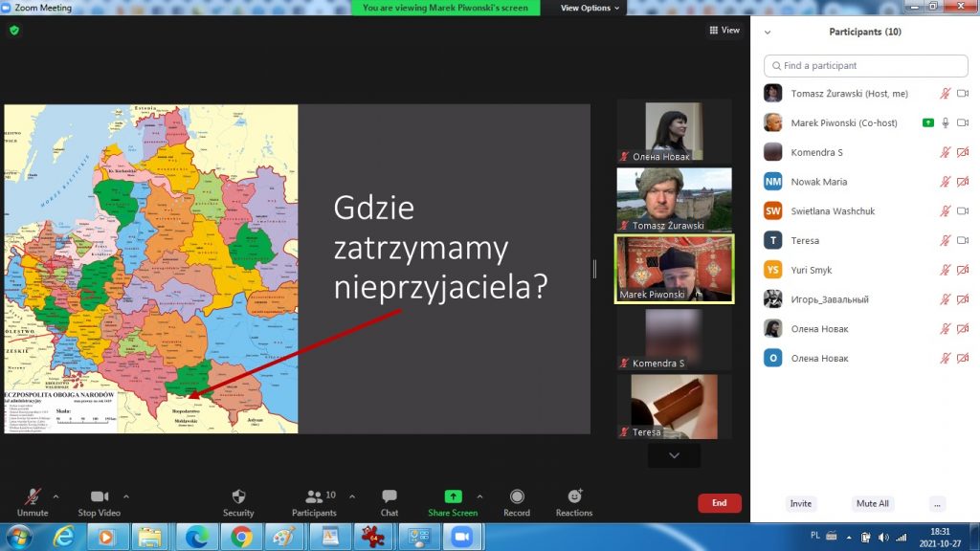Expand video options arrow beside Stop Video
This screenshot has width=980, height=551.
tap(126, 496)
